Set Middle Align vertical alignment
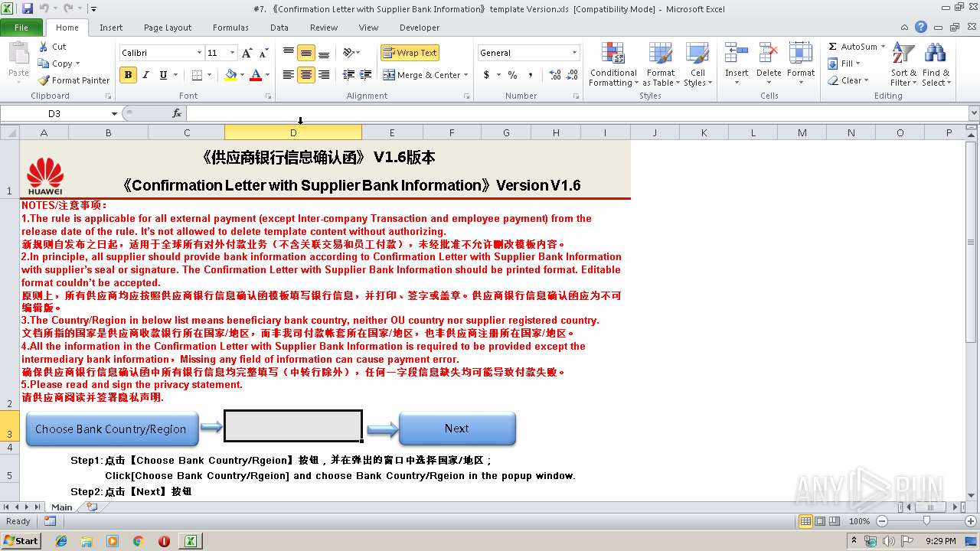This screenshot has height=551, width=980. point(306,53)
